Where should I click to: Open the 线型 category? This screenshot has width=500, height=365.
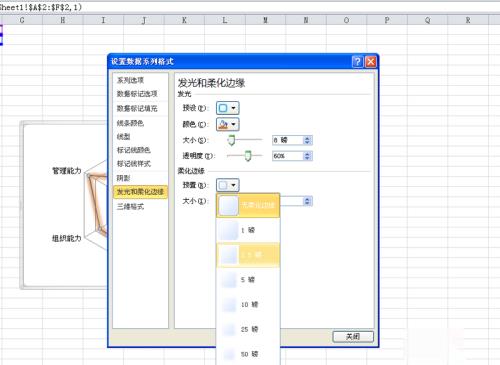123,136
